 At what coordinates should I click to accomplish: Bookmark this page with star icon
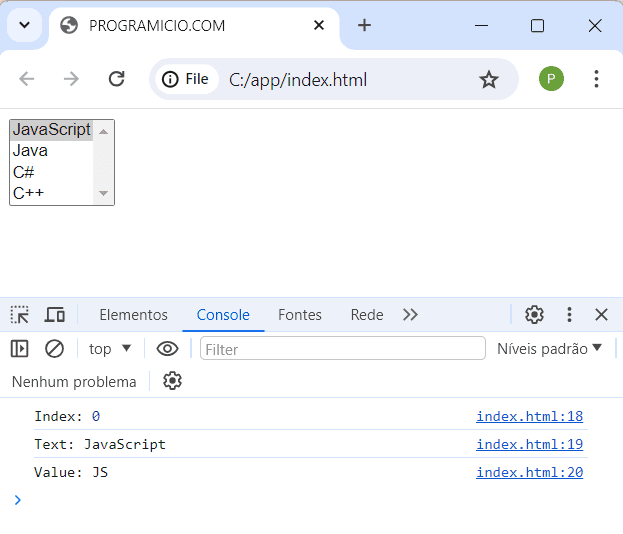point(489,79)
